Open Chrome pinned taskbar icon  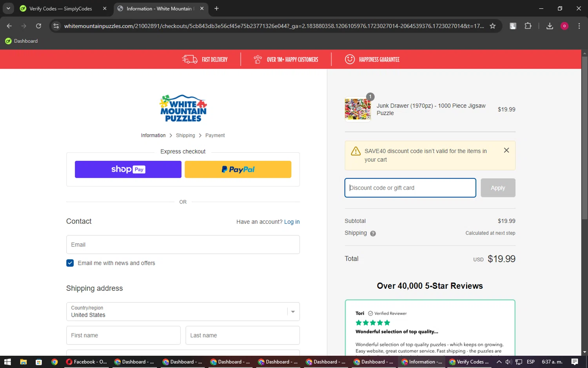tap(54, 362)
